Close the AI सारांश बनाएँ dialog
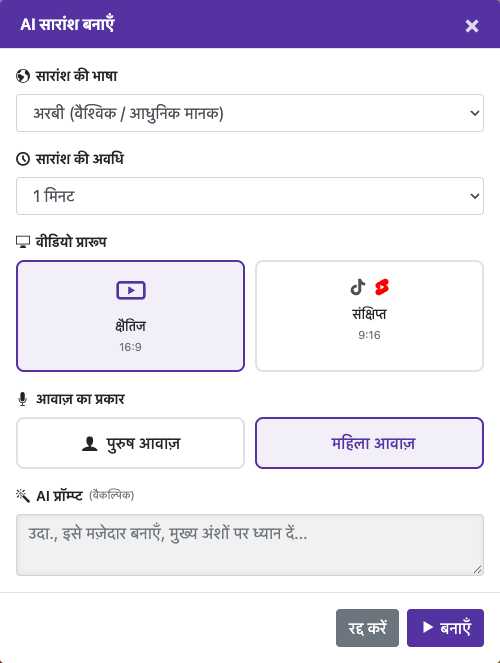The height and width of the screenshot is (663, 500). (x=472, y=26)
